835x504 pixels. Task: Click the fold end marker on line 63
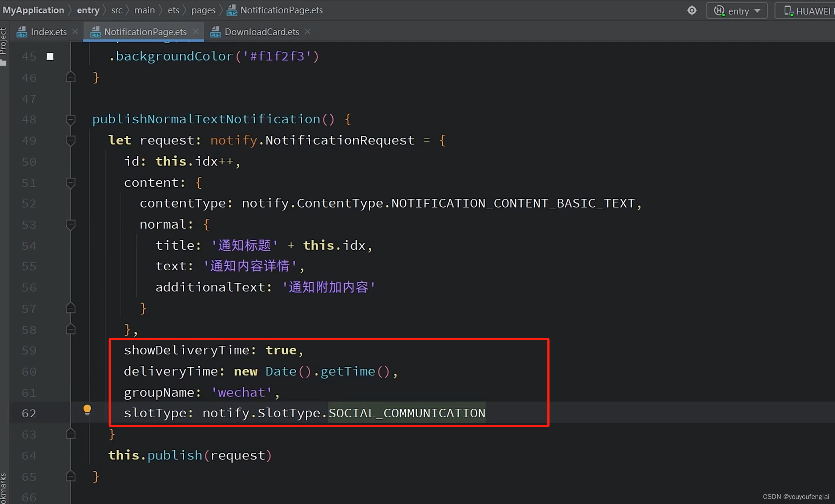pos(71,434)
